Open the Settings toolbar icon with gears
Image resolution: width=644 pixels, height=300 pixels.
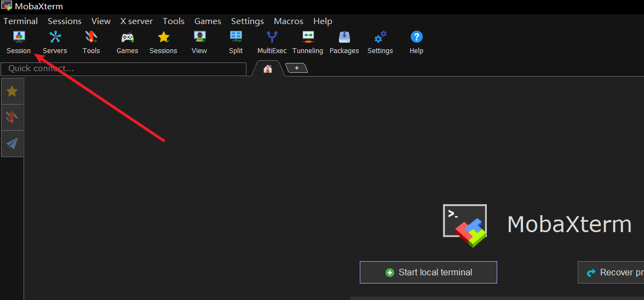point(380,43)
